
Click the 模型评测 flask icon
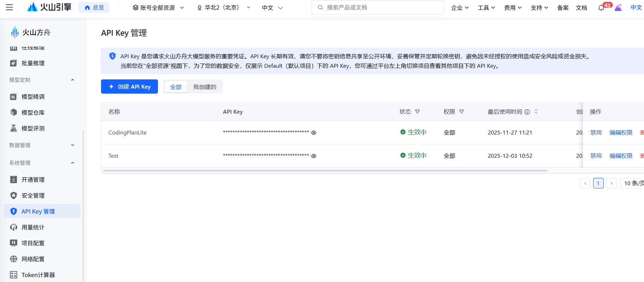(x=13, y=128)
